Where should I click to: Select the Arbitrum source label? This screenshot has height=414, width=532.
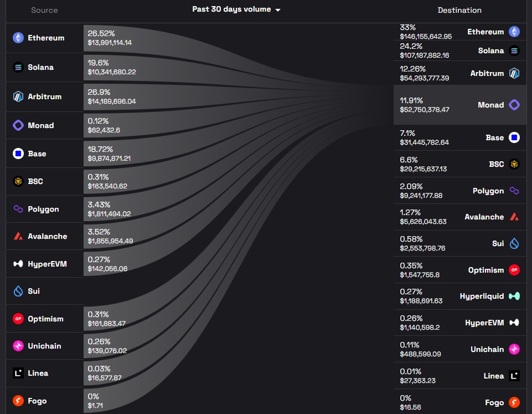click(45, 96)
